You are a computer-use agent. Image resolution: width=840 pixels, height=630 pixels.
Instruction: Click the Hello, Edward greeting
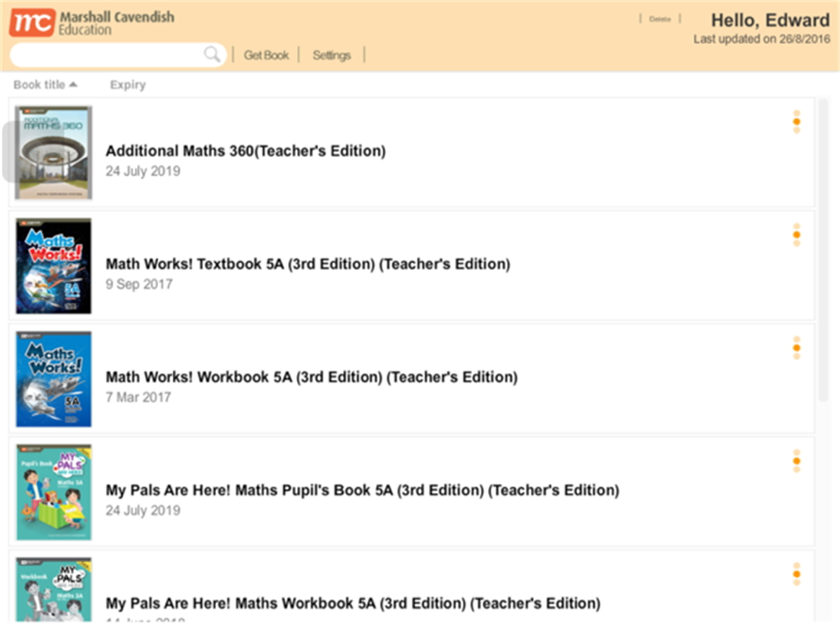[x=770, y=20]
